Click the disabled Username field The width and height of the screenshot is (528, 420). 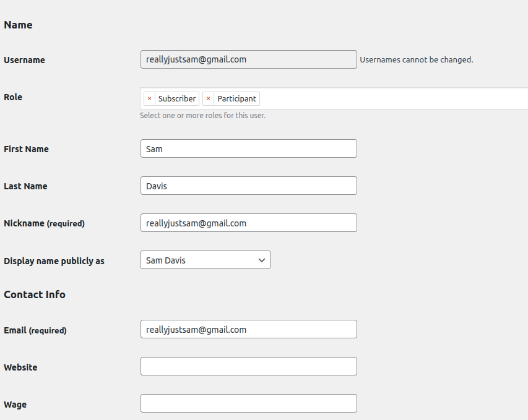click(248, 60)
